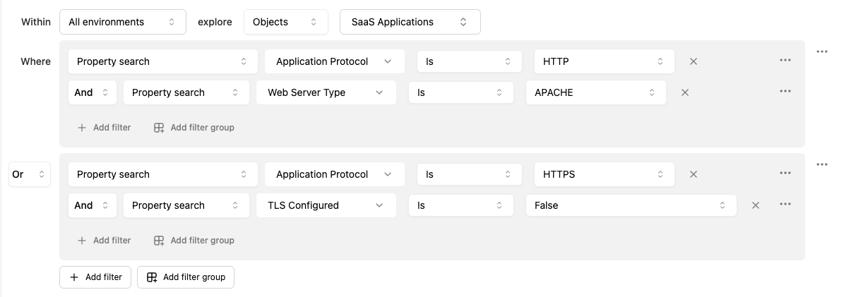Open more options for TLS Configured row
Viewport: 868px width, 297px height.
click(x=785, y=205)
